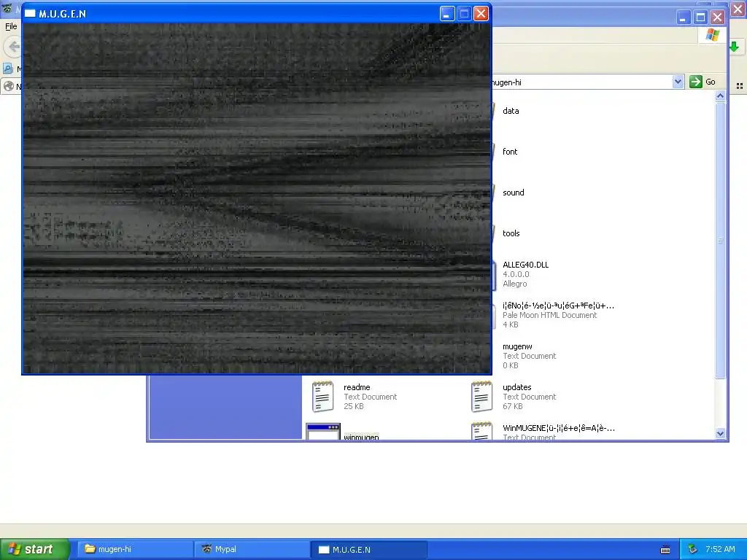Click the green download arrow in Mypal
The height and width of the screenshot is (560, 747).
734,47
